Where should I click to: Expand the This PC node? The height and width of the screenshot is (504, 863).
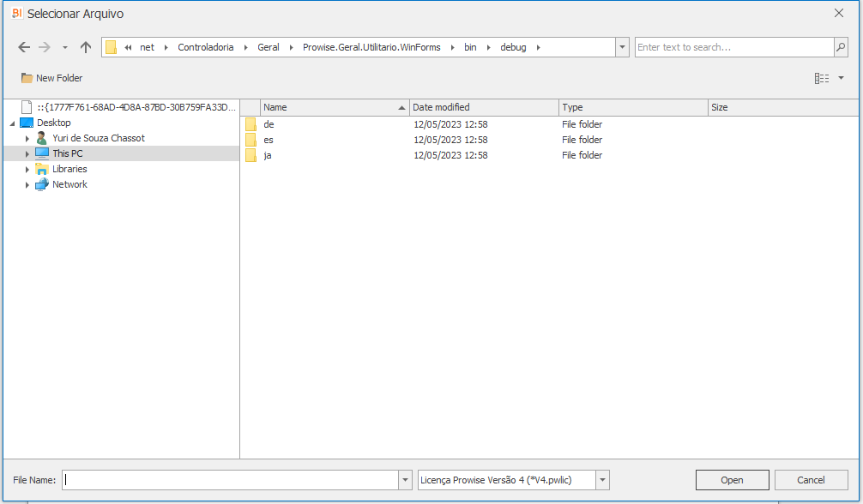27,154
